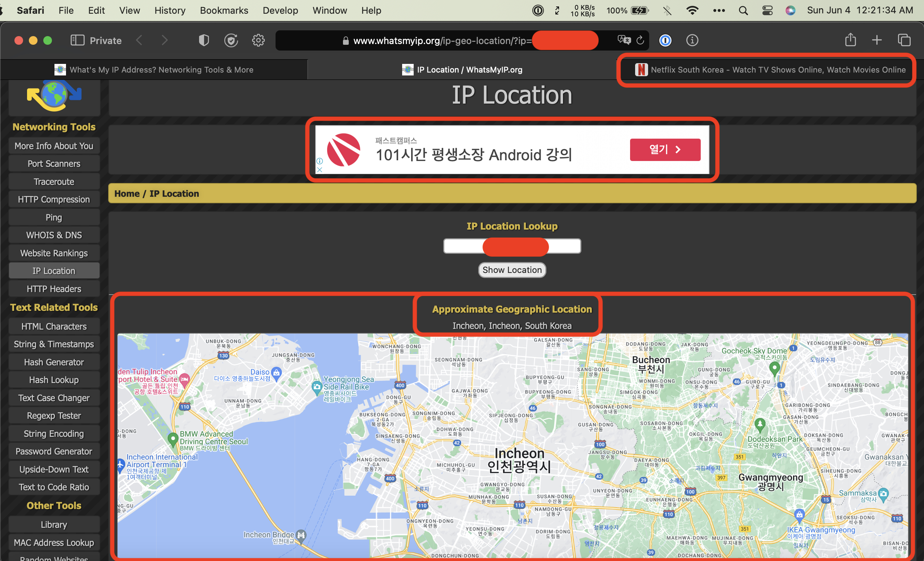
Task: Show the tab overview icon
Action: 904,40
